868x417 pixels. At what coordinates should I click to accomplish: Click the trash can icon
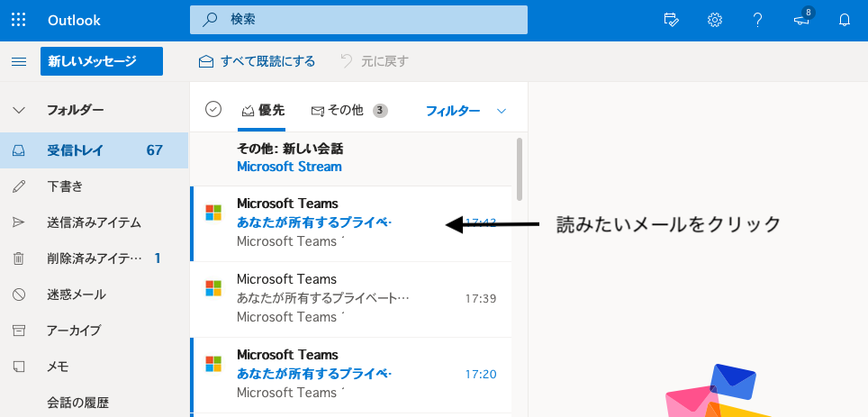tap(19, 258)
